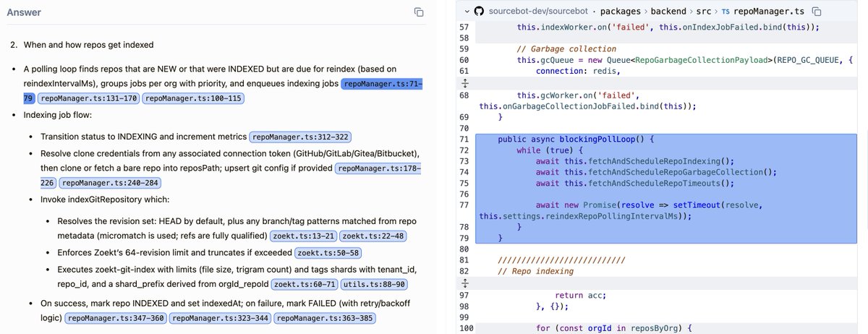This screenshot has height=334, width=868.
Task: Expand hidden code lines after line 61
Action: coord(464,83)
